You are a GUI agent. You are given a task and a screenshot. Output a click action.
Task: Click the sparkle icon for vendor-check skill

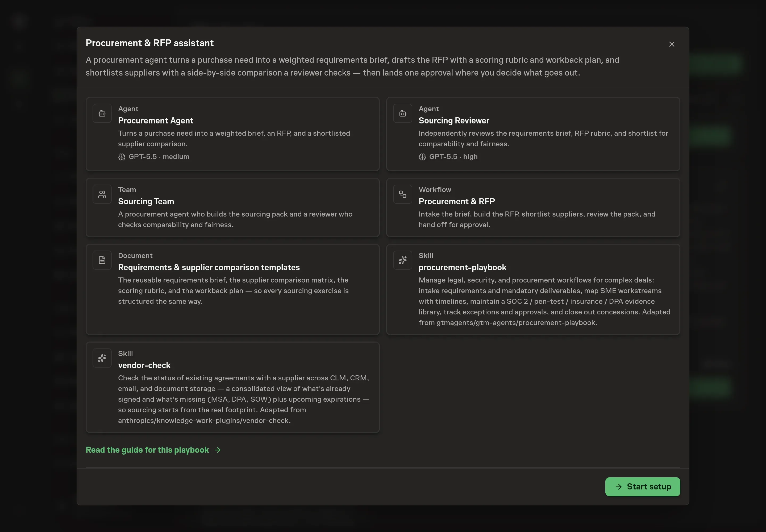click(x=102, y=358)
